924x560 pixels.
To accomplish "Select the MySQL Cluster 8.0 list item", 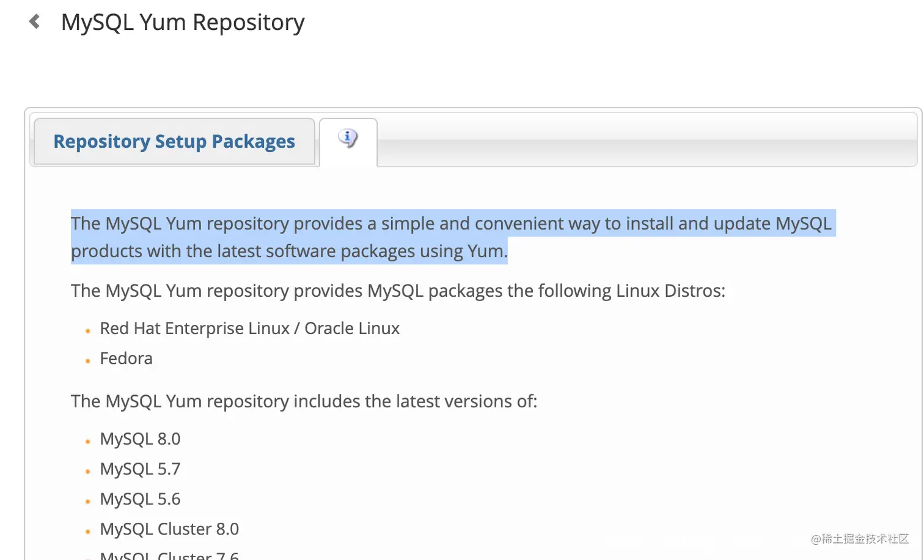I will 169,529.
